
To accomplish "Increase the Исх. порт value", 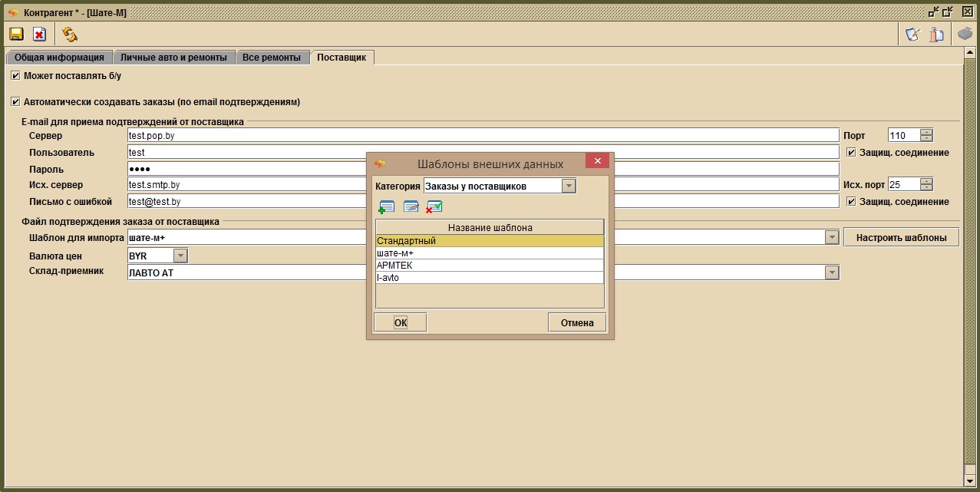I will pyautogui.click(x=927, y=181).
